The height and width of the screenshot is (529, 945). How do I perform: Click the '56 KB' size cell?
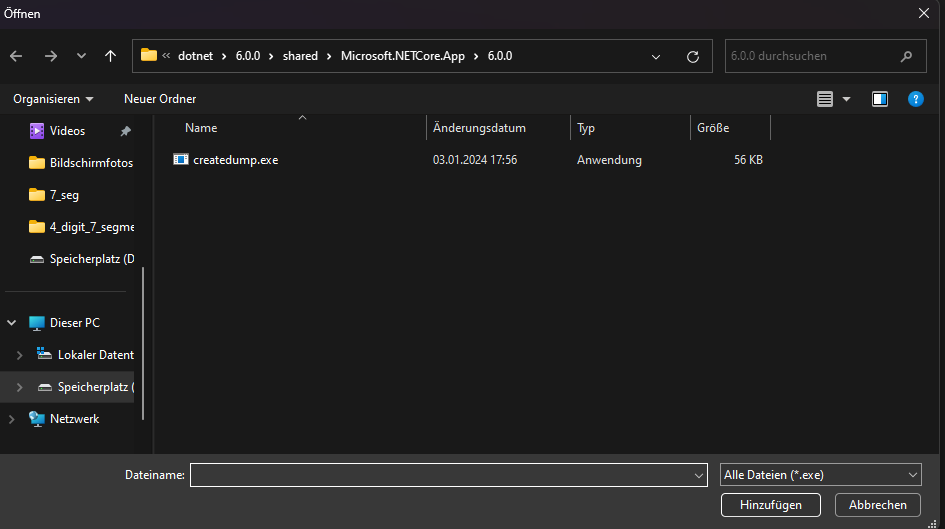748,160
